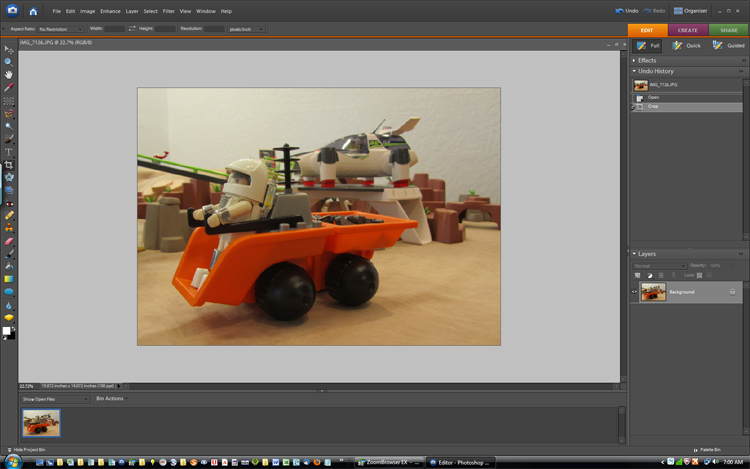The width and height of the screenshot is (750, 469).
Task: Select the Horizontal Type tool
Action: [9, 152]
